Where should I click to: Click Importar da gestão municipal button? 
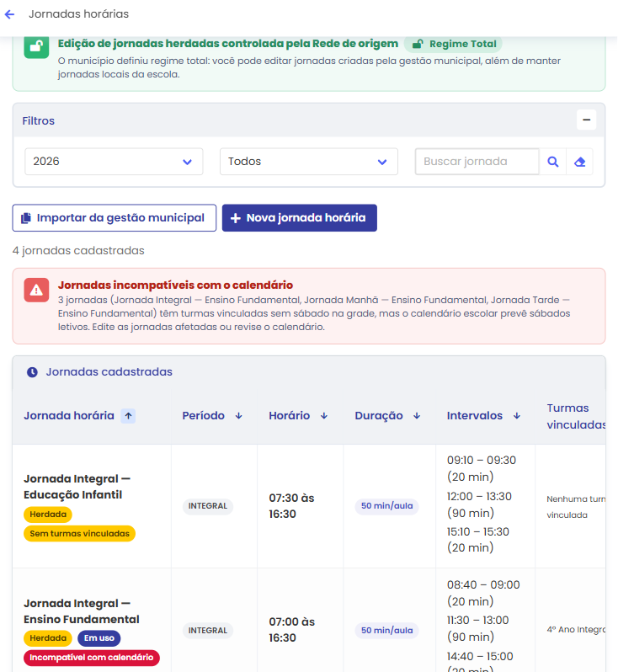[115, 218]
